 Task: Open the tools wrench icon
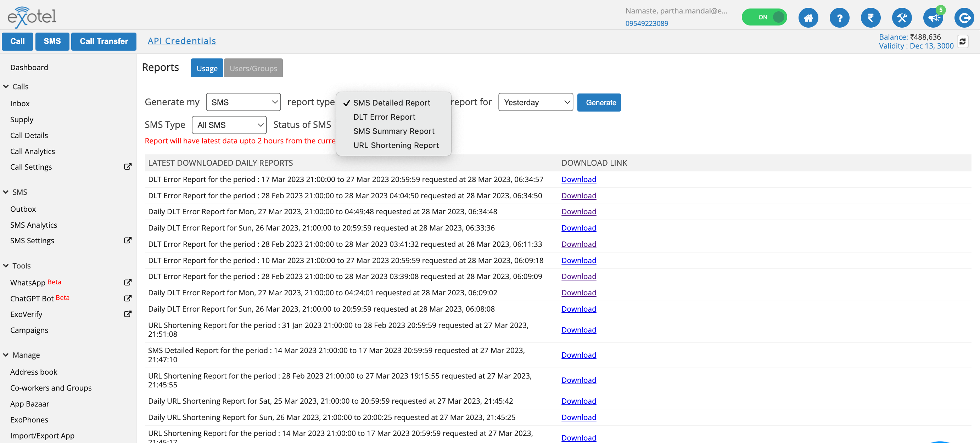(902, 17)
